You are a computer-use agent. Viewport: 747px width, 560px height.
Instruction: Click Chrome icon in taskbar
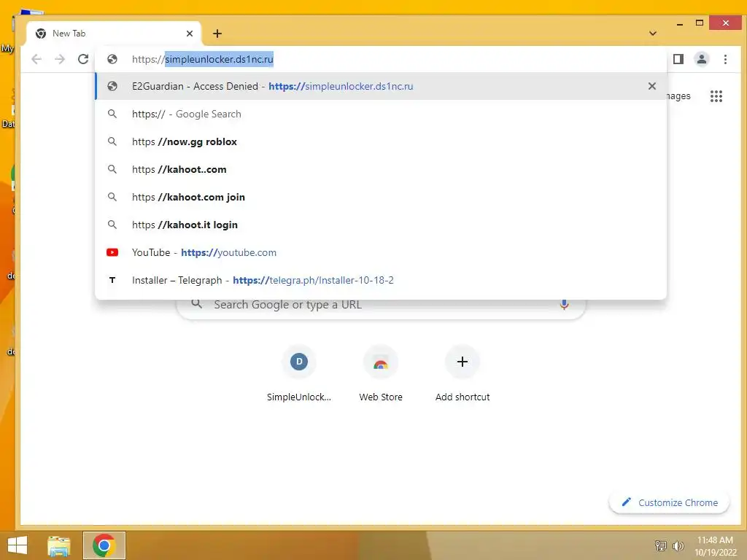(104, 545)
